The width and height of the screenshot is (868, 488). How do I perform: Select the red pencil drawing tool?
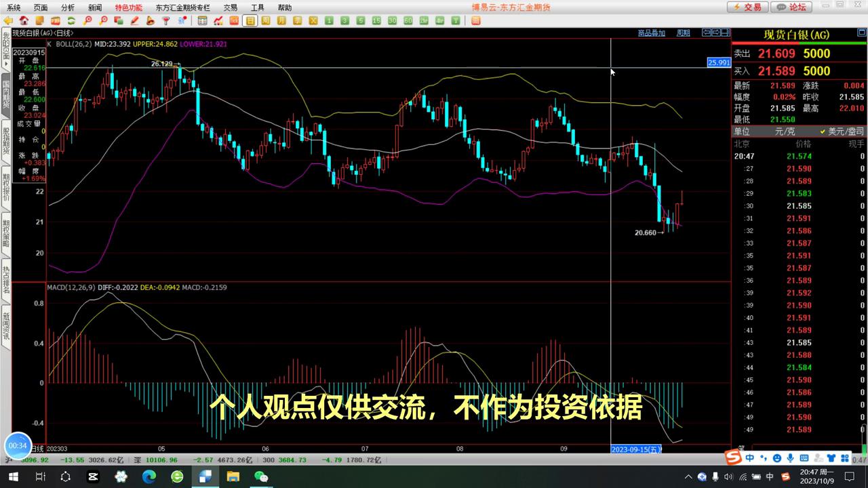[135, 21]
